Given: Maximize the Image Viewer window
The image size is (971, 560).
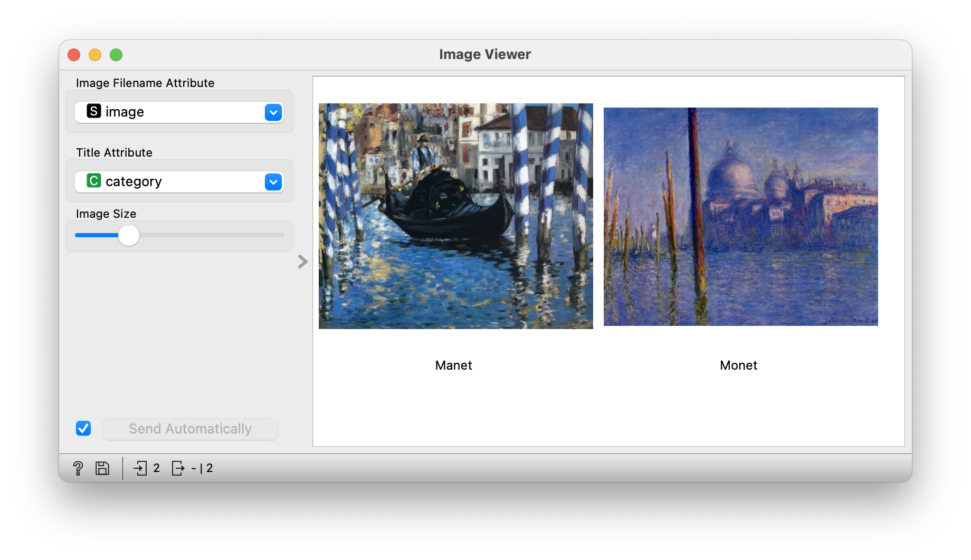Looking at the screenshot, I should pos(116,55).
